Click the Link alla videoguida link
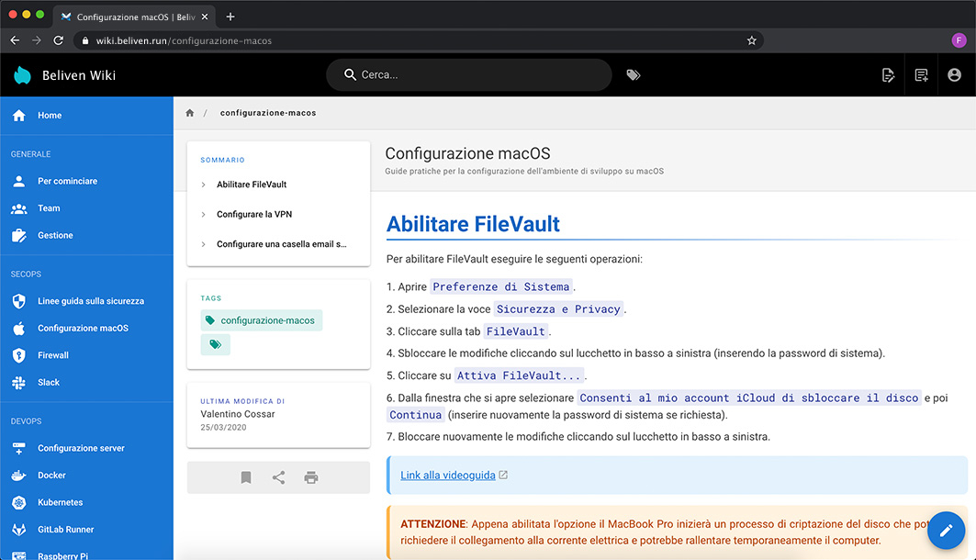Screen dimensions: 976x560 [447, 476]
